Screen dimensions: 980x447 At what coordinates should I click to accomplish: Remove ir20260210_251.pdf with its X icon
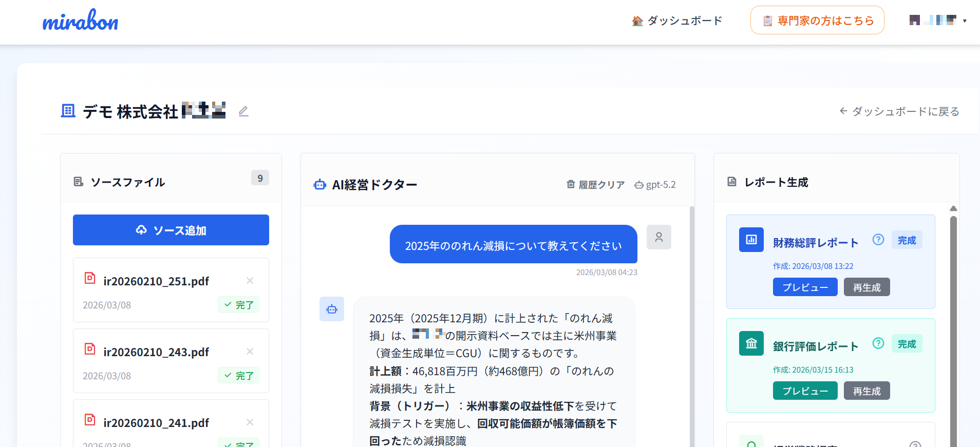coord(250,280)
